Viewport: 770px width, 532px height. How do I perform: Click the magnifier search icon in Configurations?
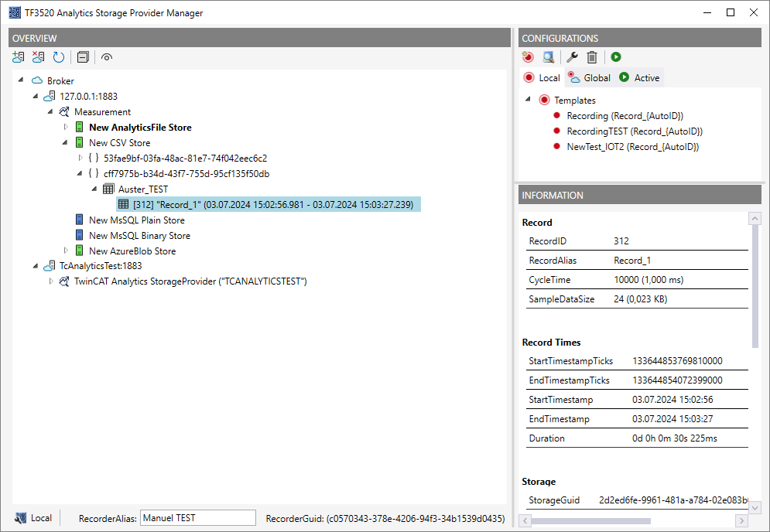(x=548, y=57)
